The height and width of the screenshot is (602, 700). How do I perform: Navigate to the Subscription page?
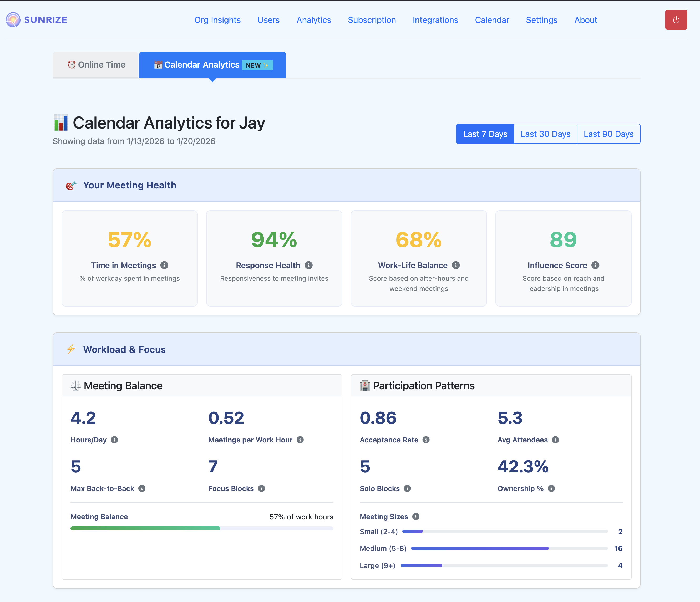click(372, 20)
